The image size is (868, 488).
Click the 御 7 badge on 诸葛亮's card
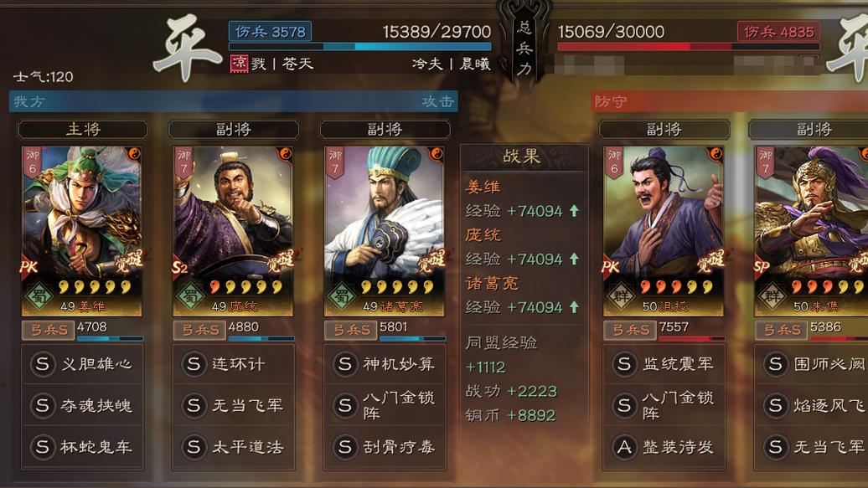pos(335,162)
